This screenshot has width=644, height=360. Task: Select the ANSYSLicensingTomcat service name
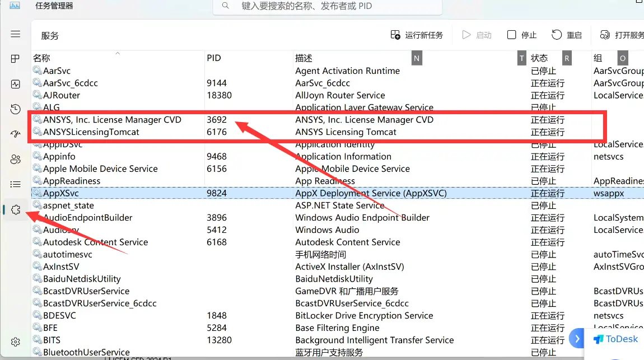(91, 132)
